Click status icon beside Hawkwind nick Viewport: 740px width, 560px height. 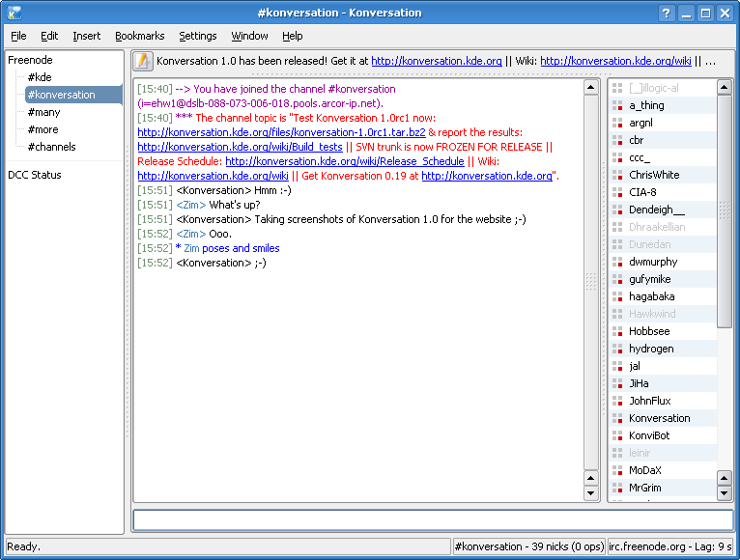tap(617, 314)
